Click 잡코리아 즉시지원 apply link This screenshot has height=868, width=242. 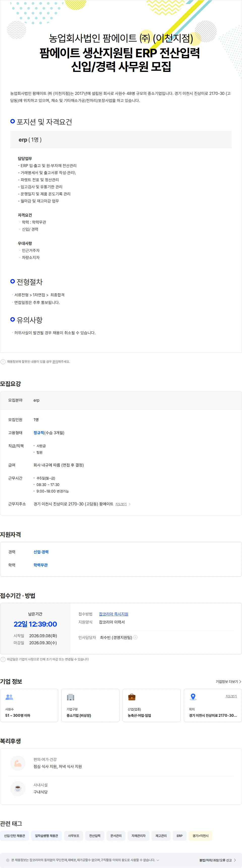pyautogui.click(x=113, y=614)
